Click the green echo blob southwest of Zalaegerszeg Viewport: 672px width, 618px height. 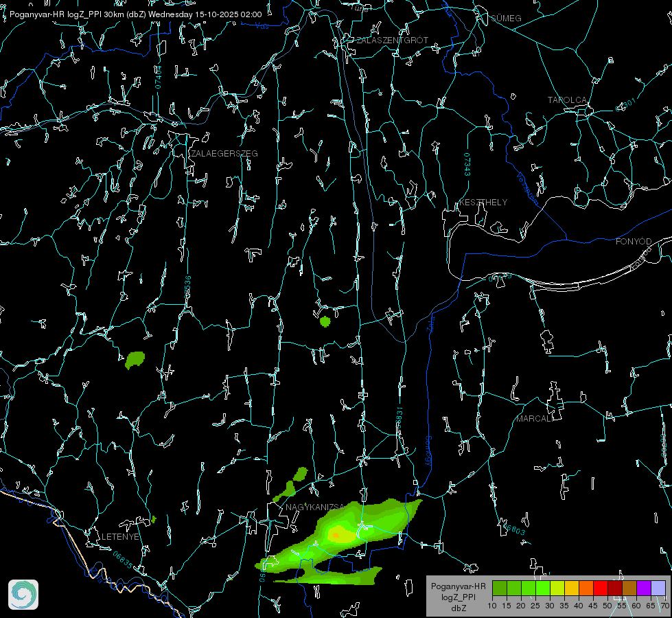(x=135, y=360)
